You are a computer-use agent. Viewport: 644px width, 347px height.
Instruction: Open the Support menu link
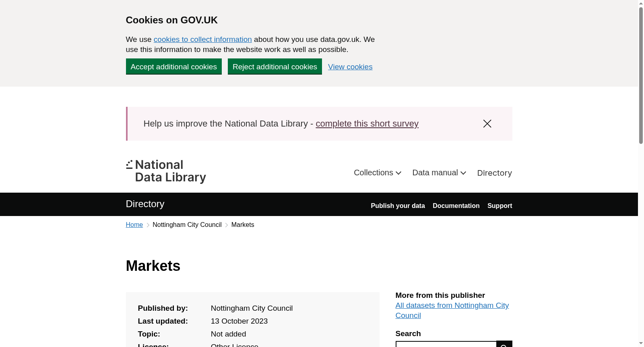click(x=500, y=206)
